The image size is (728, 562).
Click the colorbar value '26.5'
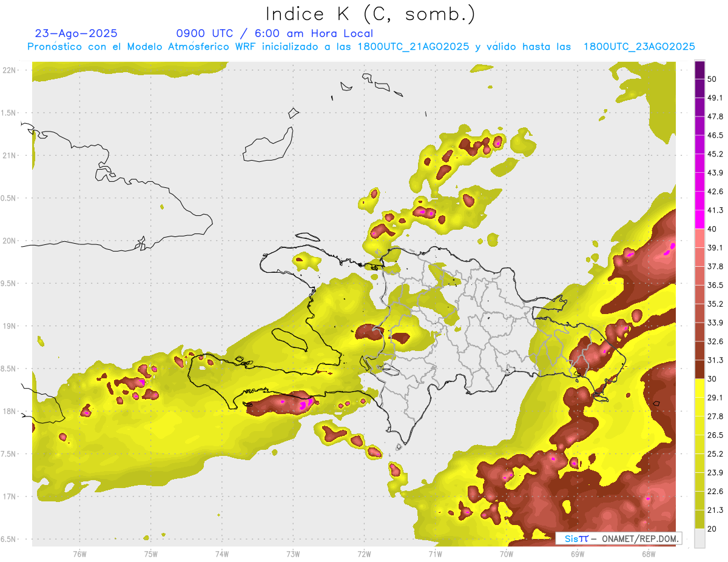[715, 435]
